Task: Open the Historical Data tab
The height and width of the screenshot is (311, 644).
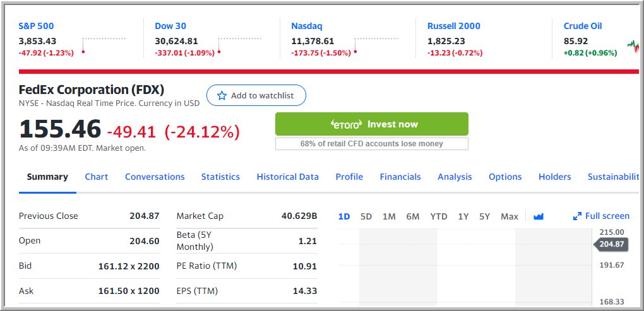Action: pyautogui.click(x=287, y=177)
